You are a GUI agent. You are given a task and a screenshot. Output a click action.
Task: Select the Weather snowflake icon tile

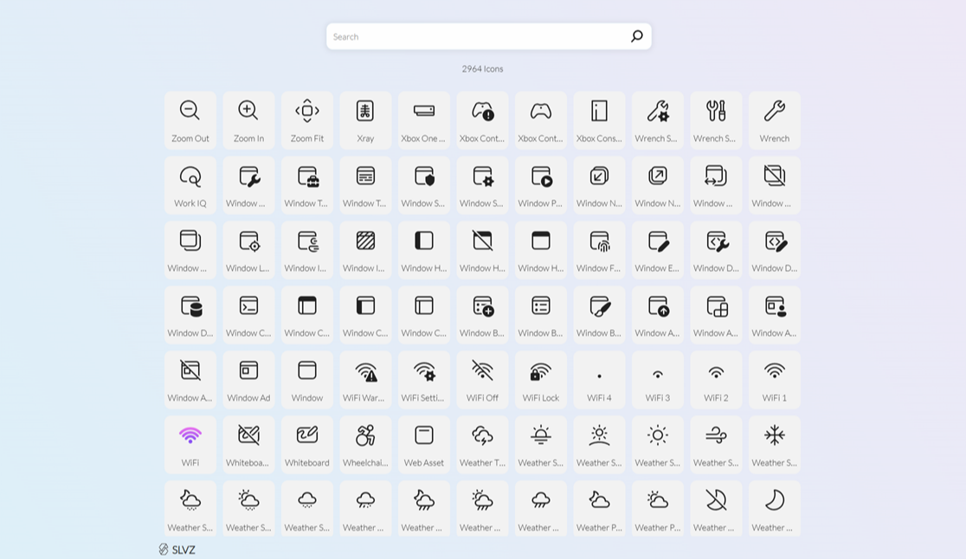click(775, 445)
